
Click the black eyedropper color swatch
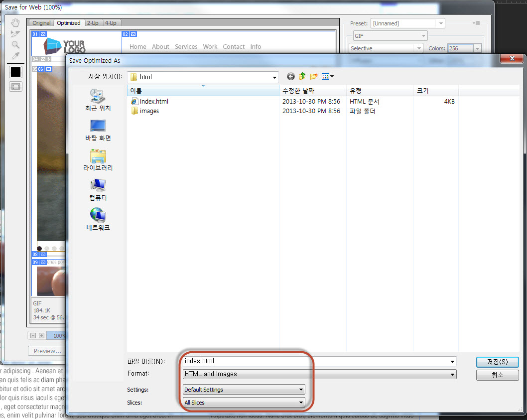(x=16, y=72)
